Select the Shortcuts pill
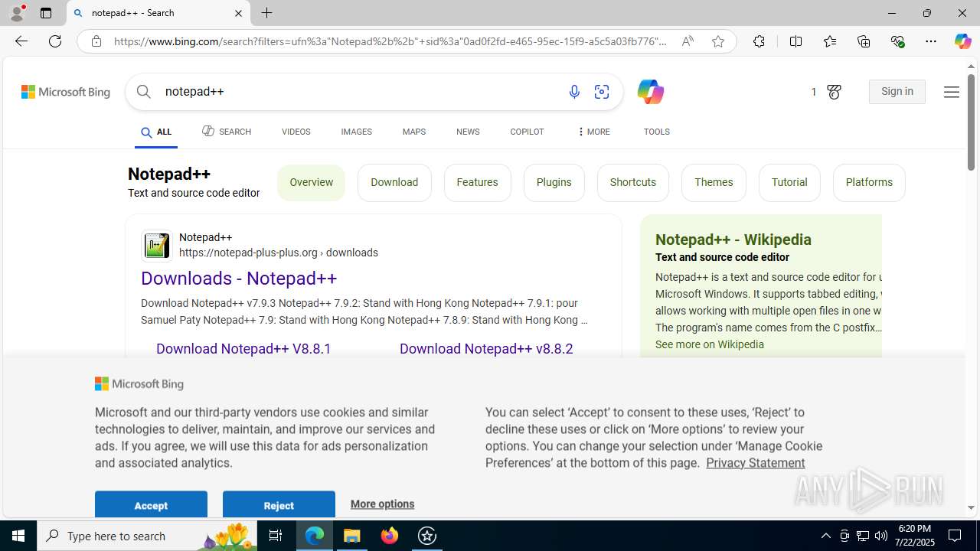This screenshot has width=980, height=551. [632, 182]
